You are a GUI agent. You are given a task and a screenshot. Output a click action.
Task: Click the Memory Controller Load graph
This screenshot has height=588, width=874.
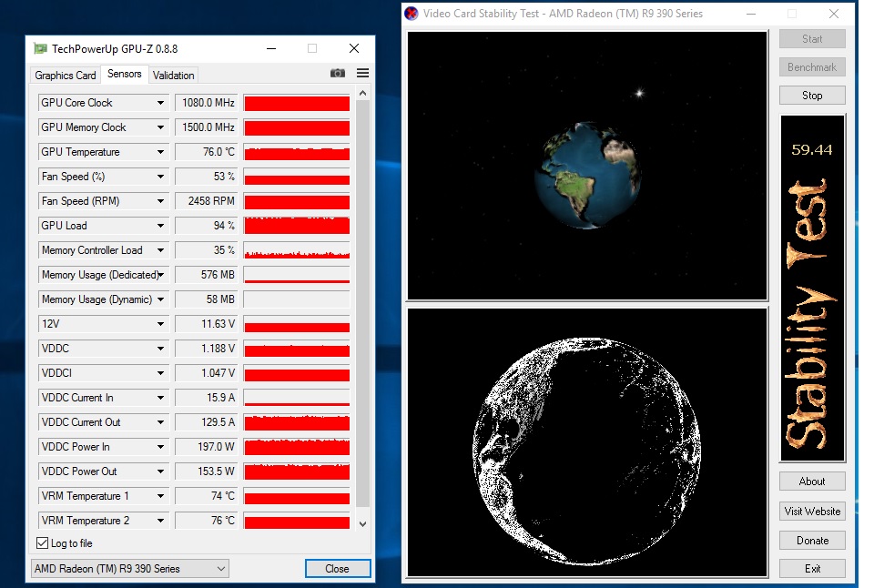pyautogui.click(x=297, y=250)
